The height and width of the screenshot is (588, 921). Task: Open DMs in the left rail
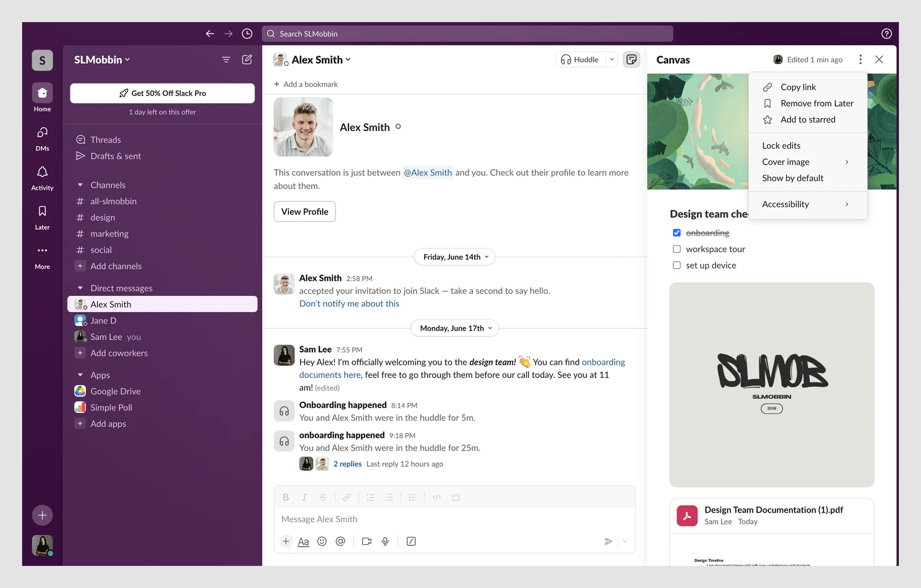(42, 139)
